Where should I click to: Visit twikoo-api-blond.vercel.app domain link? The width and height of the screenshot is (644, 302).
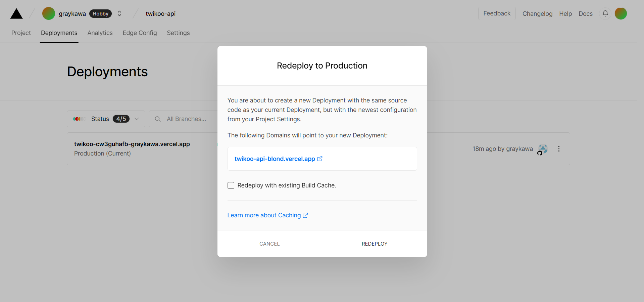275,159
